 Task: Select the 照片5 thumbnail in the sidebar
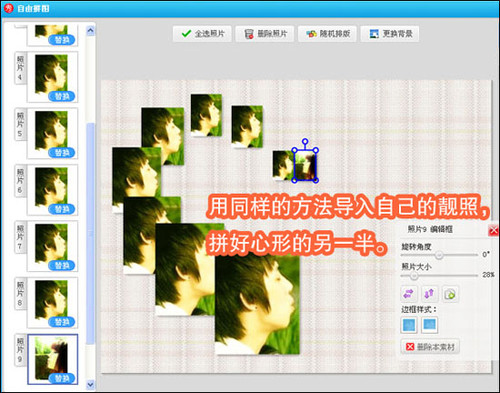click(x=52, y=133)
